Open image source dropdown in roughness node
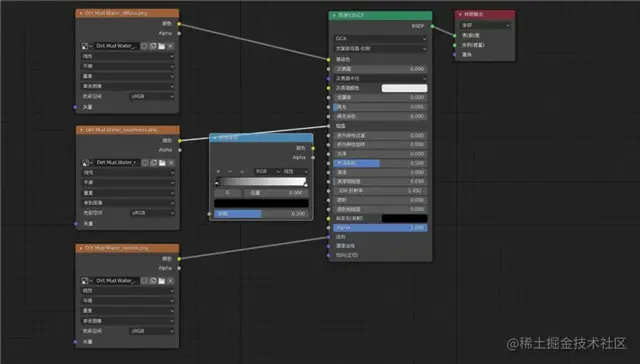The height and width of the screenshot is (364, 640). pos(128,203)
